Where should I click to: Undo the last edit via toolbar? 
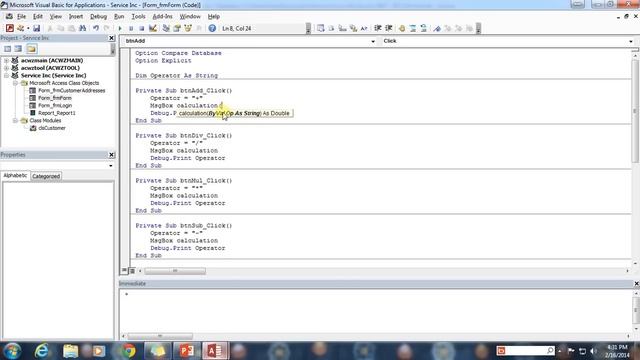pos(96,28)
